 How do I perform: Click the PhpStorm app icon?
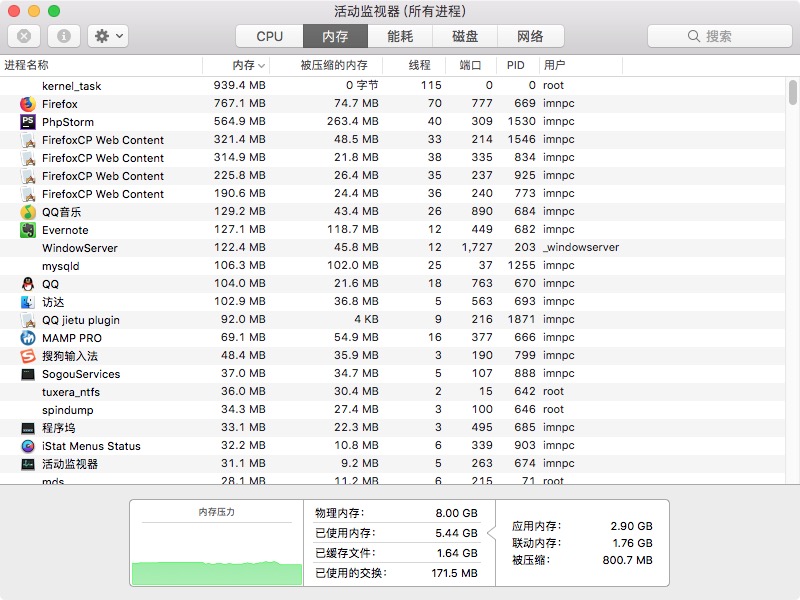(28, 122)
